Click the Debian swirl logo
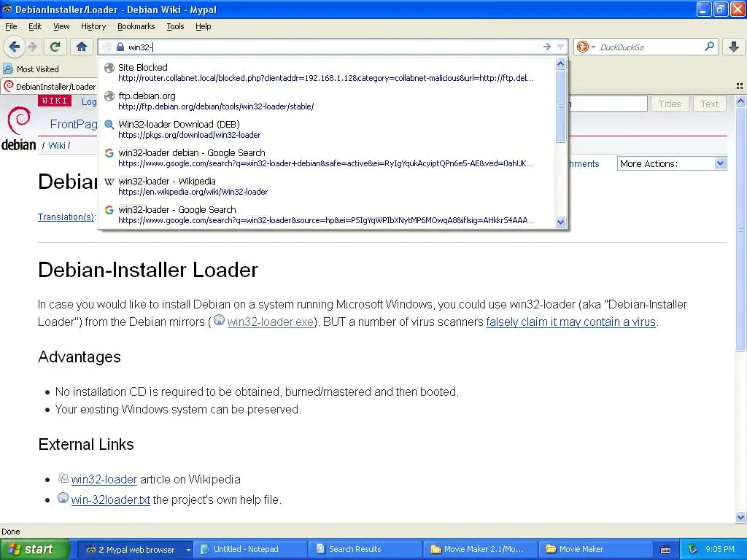Viewport: 747px width, 560px height. tap(19, 120)
